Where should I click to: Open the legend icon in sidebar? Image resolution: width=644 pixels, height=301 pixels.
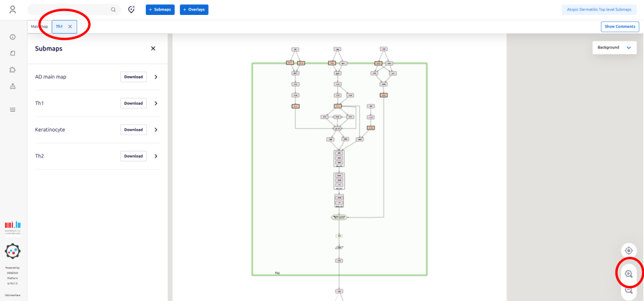13,109
